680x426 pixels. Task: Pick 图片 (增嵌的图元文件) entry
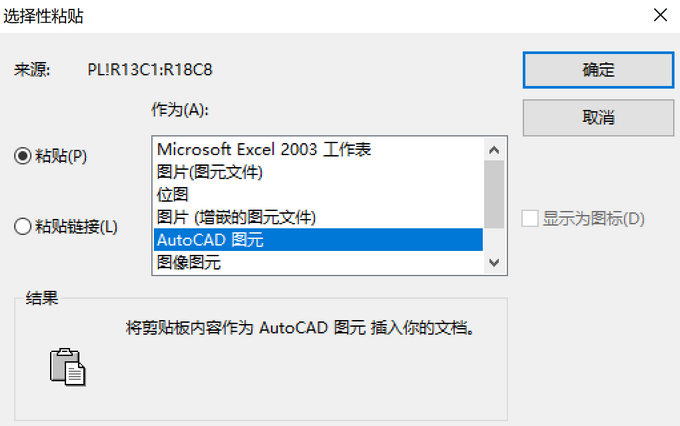tap(318, 217)
